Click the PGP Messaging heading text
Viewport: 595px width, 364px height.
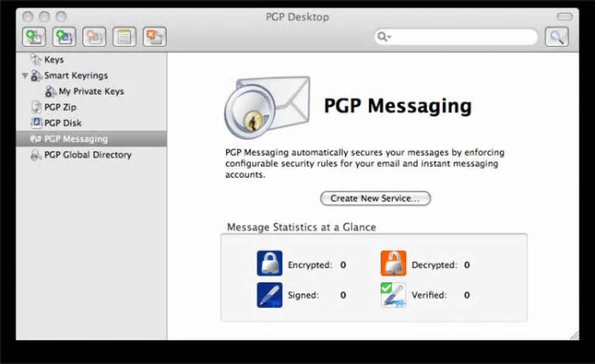tap(398, 106)
